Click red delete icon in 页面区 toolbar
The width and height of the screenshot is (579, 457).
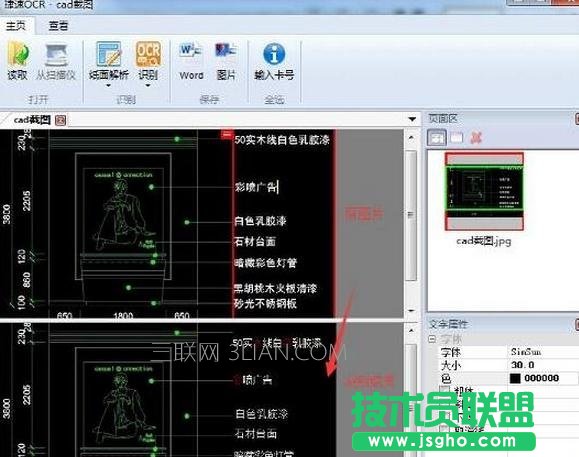476,138
